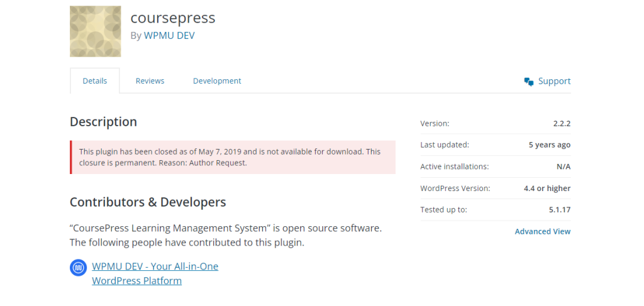Click the WPMU DEV contributor avatar icon
Screen dimensions: 644x306
click(79, 268)
